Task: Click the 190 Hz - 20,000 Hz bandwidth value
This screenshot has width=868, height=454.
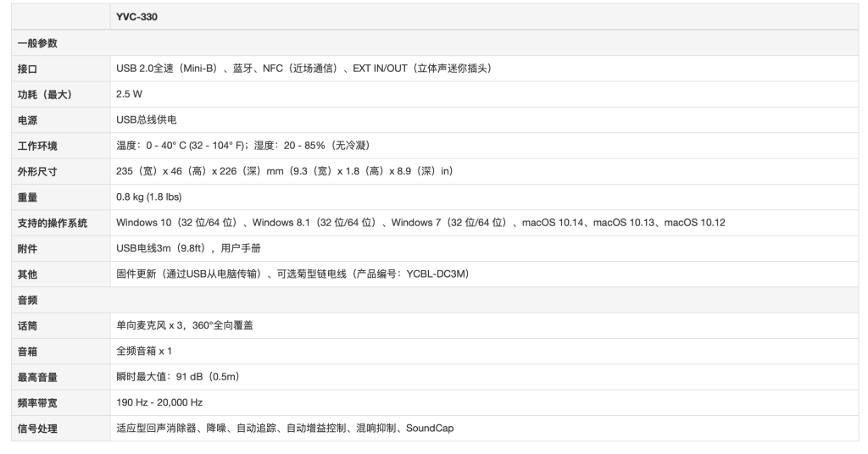Action: pos(159,402)
